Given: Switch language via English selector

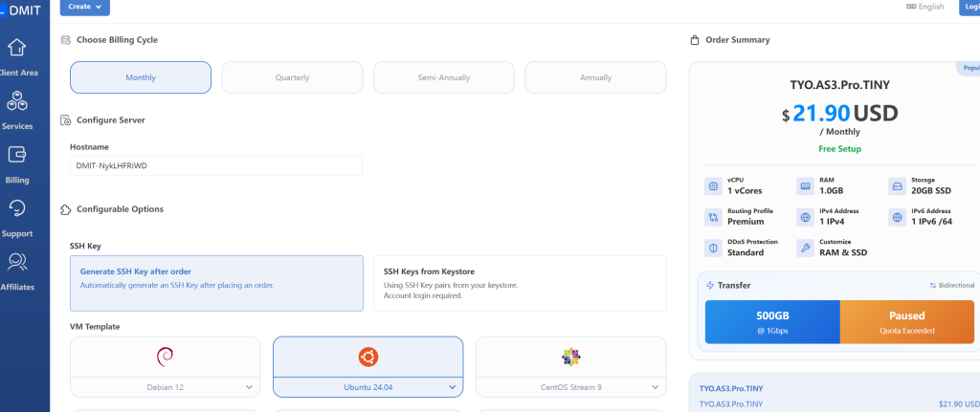Looking at the screenshot, I should click(924, 7).
